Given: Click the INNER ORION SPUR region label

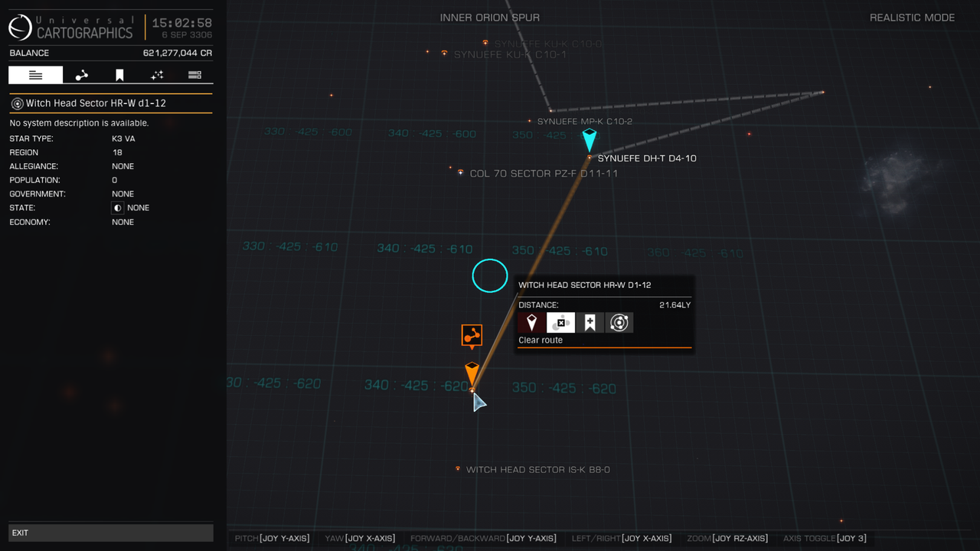Looking at the screenshot, I should (x=490, y=18).
